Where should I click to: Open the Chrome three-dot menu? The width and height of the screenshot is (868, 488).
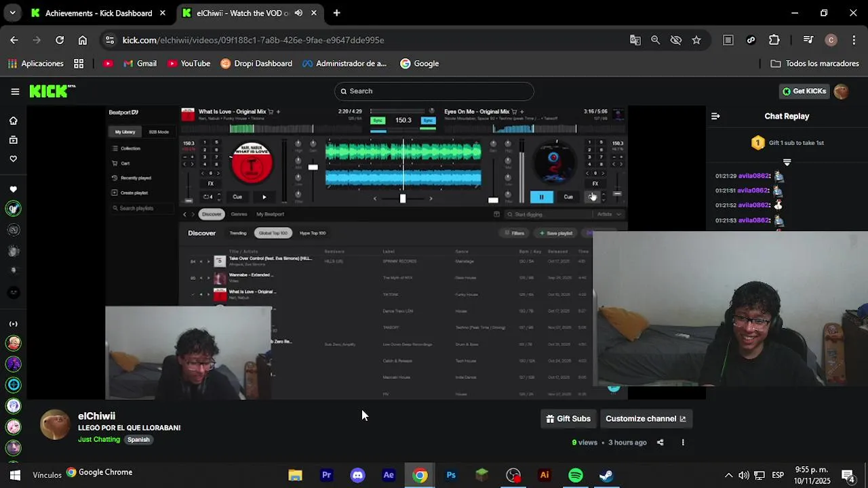click(x=854, y=40)
